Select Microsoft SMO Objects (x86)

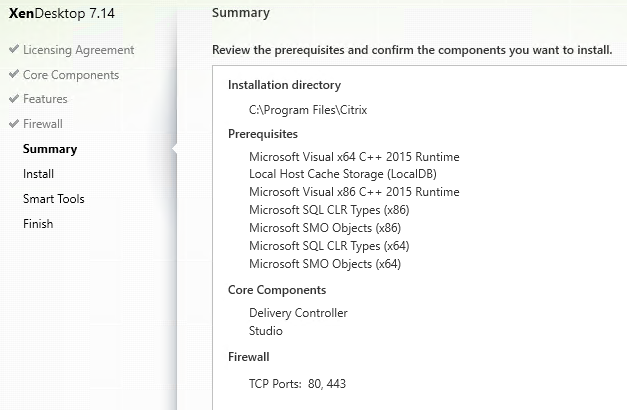tap(325, 228)
